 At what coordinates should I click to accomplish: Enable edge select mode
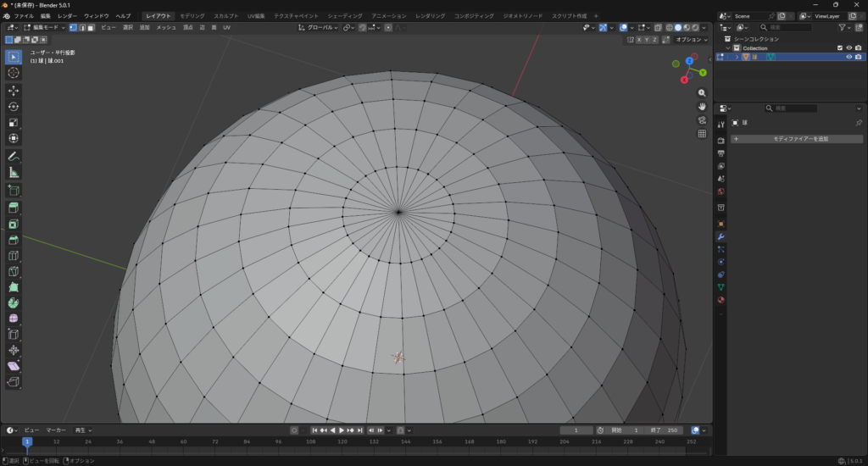coord(83,28)
